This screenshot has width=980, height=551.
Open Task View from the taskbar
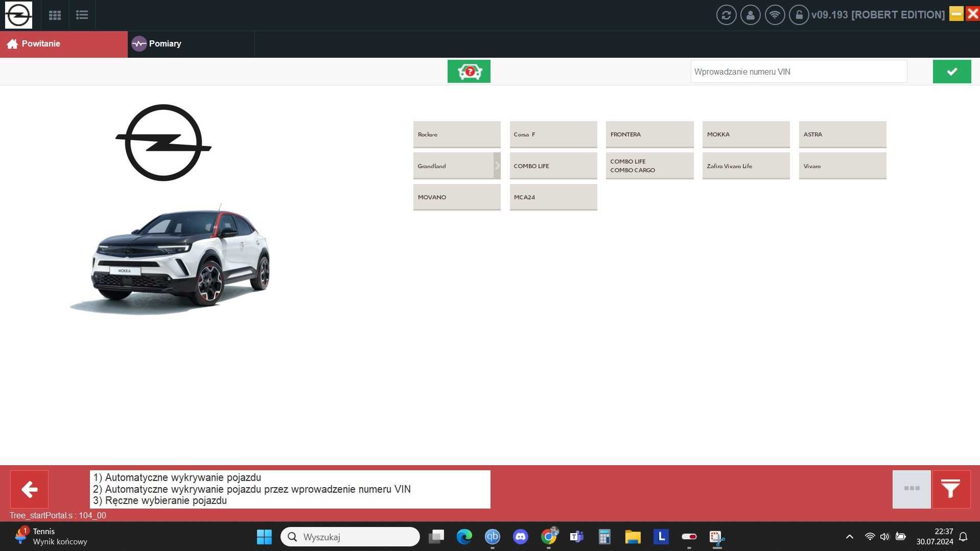click(x=436, y=537)
